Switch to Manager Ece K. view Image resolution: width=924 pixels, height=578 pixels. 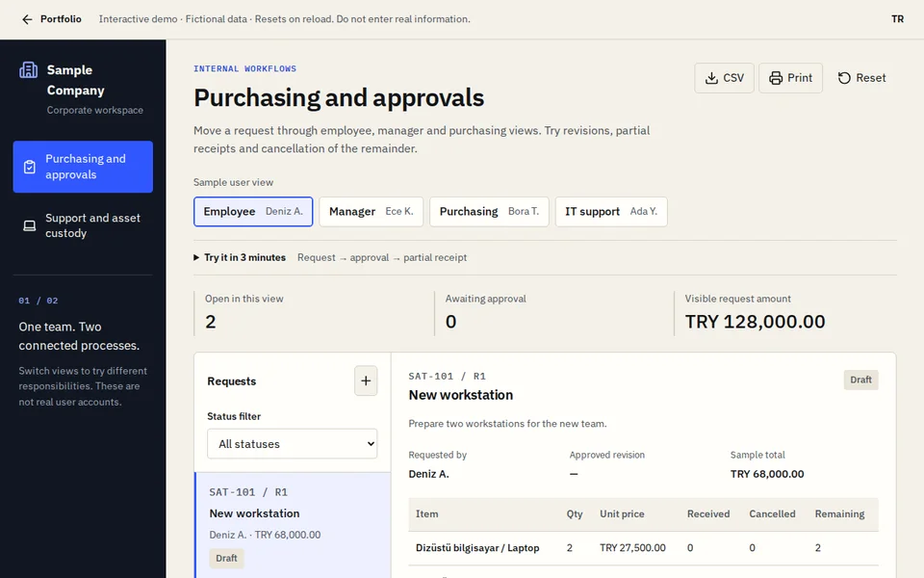(x=371, y=212)
